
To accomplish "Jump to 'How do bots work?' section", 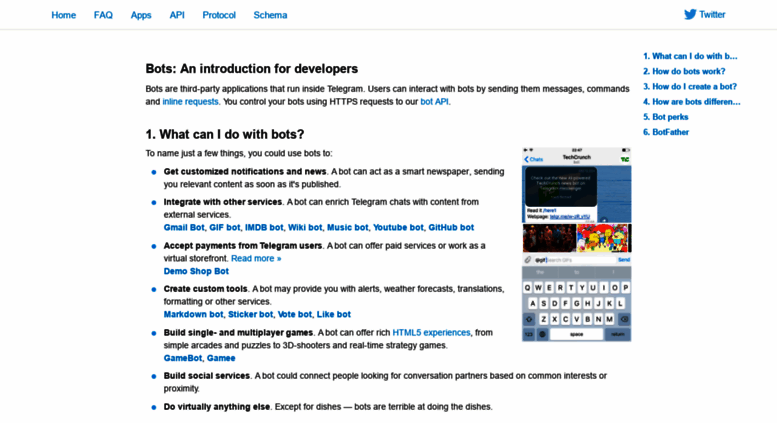I will click(684, 71).
